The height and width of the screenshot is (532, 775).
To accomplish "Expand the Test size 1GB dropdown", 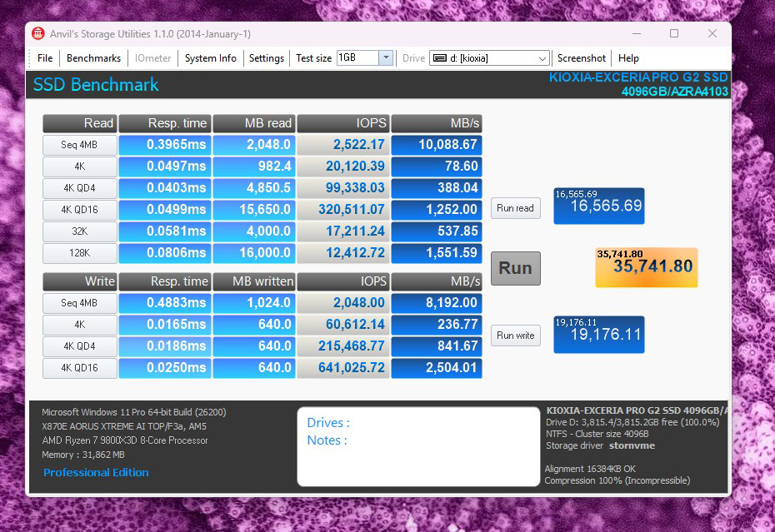I will point(386,58).
